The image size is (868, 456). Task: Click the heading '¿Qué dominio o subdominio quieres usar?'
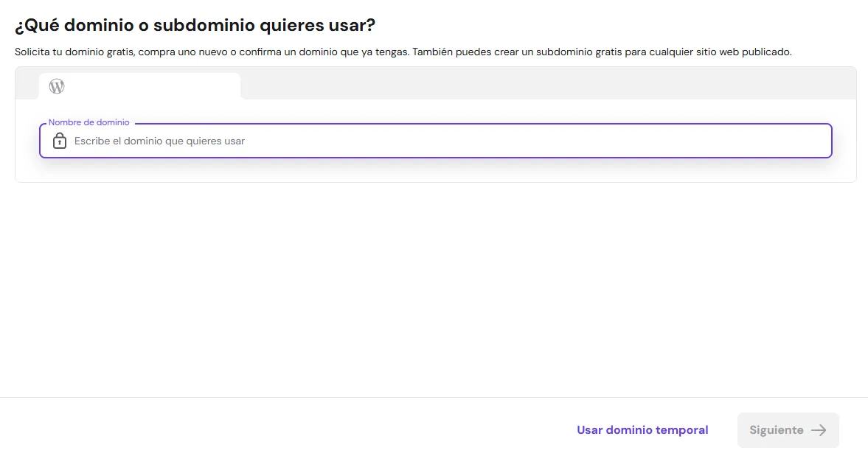click(195, 25)
